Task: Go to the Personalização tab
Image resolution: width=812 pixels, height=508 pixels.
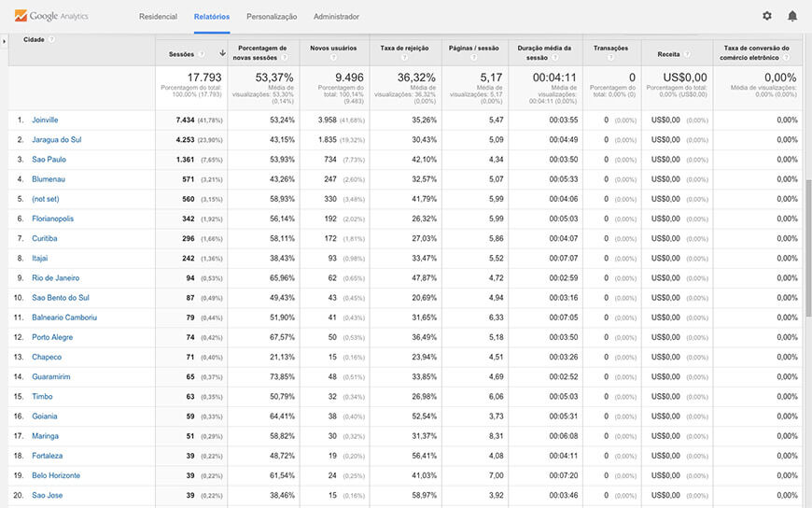Action: 272,17
